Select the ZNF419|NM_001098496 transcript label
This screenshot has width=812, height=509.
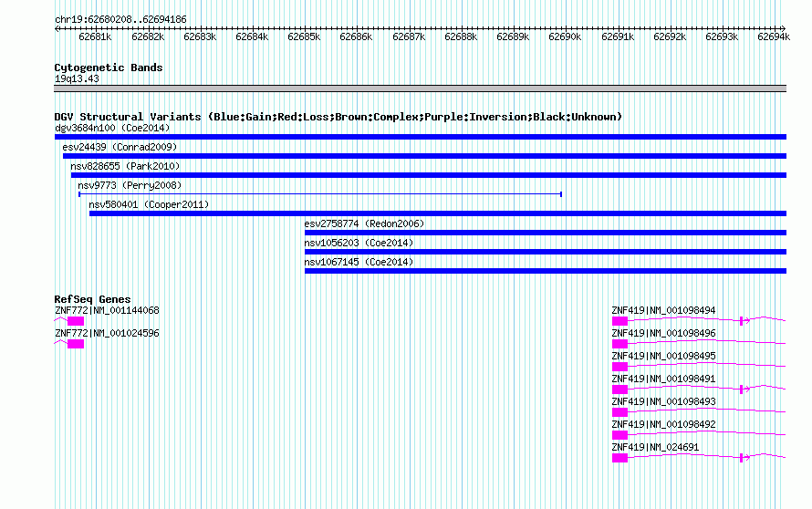(663, 333)
